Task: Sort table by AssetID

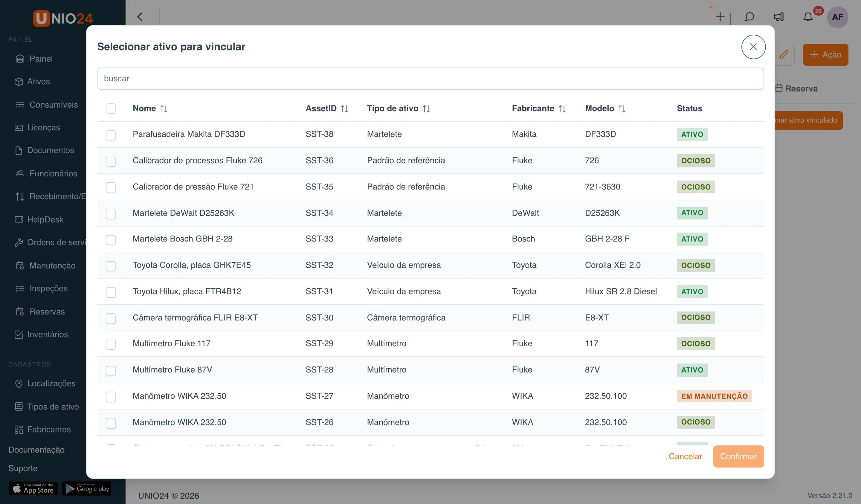Action: point(344,109)
